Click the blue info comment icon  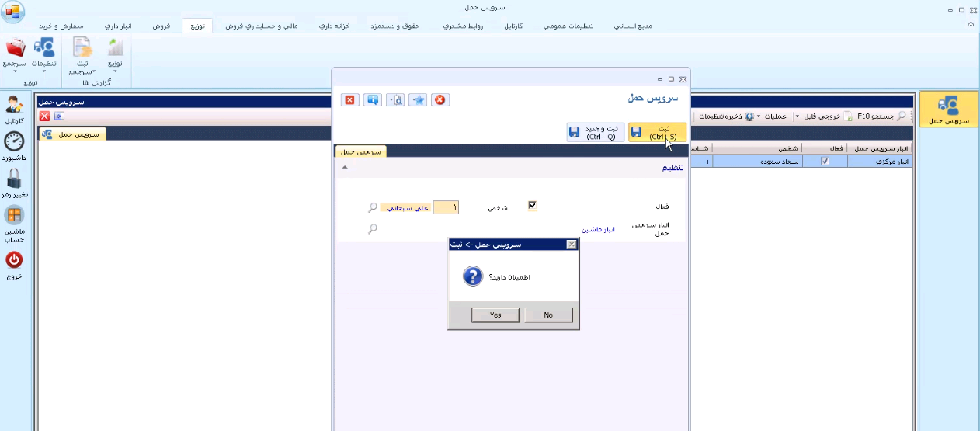373,99
